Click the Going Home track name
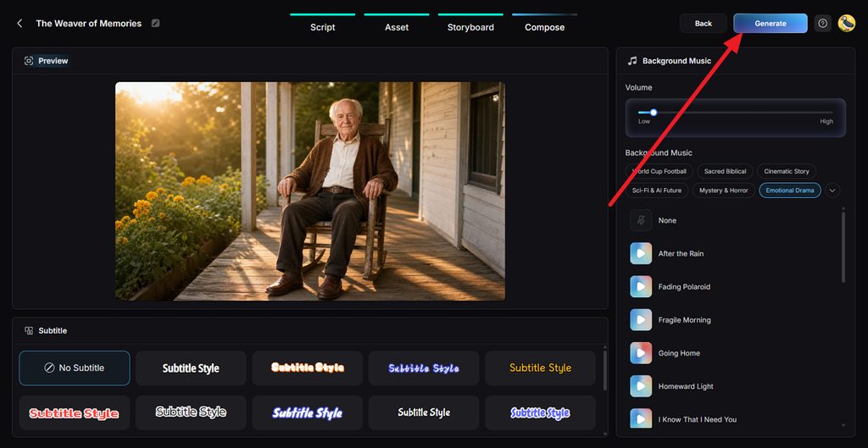 click(x=679, y=353)
